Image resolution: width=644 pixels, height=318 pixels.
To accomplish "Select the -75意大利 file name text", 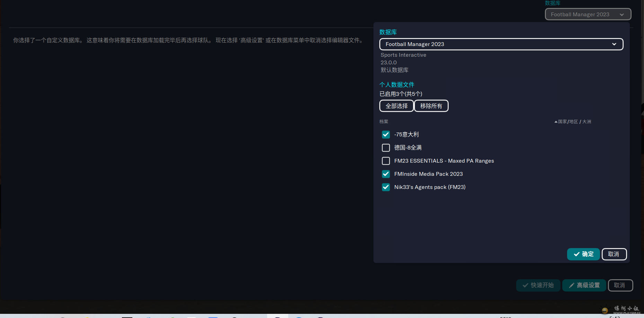I will (406, 135).
